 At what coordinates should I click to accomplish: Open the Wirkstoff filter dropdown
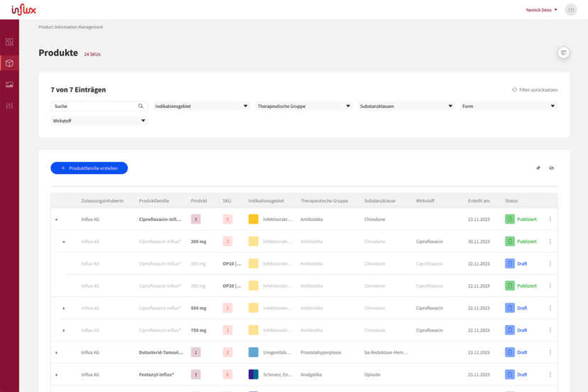pos(99,121)
